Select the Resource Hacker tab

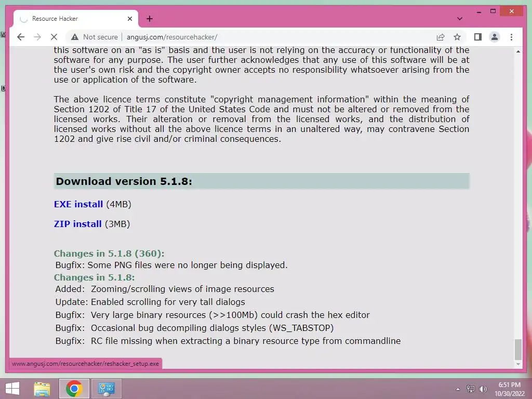point(76,19)
